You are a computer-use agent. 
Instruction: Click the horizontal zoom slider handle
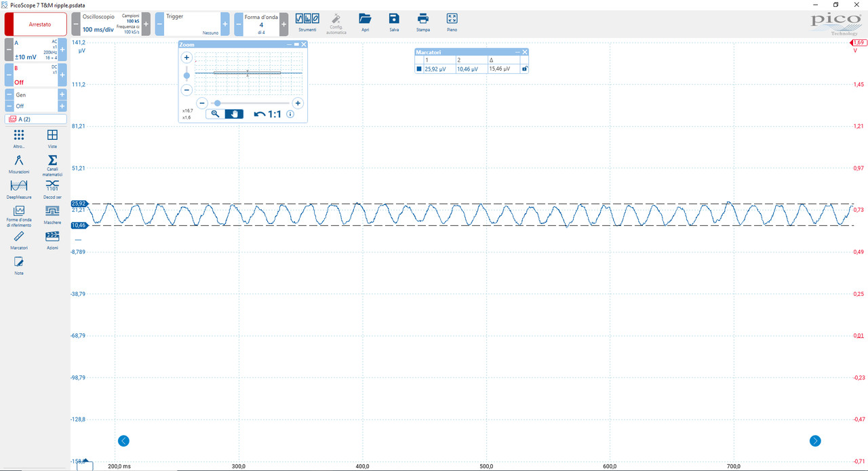pyautogui.click(x=217, y=103)
